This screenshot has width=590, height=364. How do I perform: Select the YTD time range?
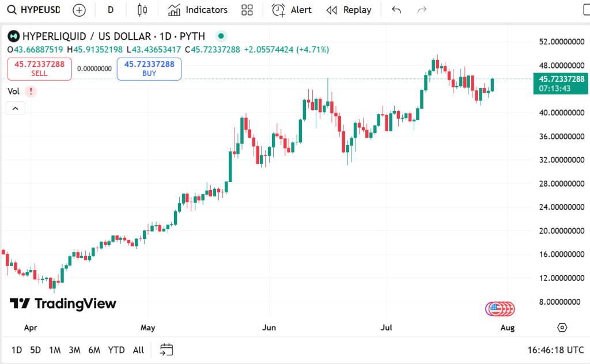pyautogui.click(x=116, y=350)
